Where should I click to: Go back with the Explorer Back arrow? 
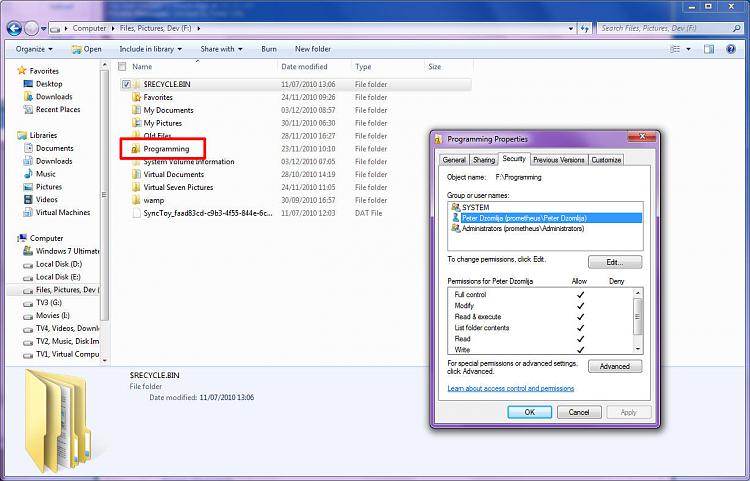click(14, 29)
